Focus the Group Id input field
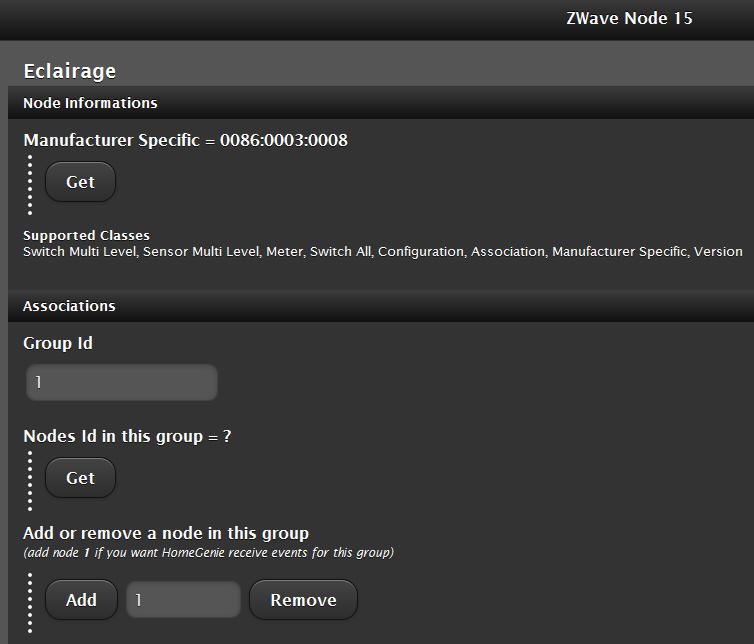 pyautogui.click(x=121, y=382)
